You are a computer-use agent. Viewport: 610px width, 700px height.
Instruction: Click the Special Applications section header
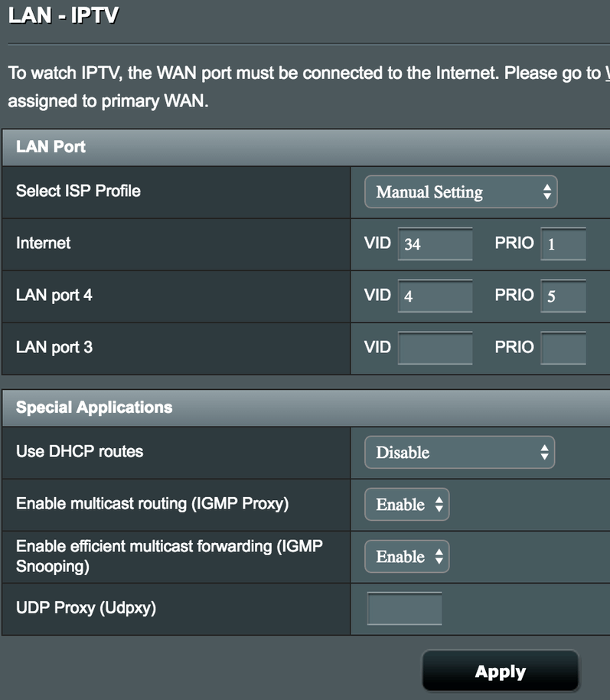point(94,407)
